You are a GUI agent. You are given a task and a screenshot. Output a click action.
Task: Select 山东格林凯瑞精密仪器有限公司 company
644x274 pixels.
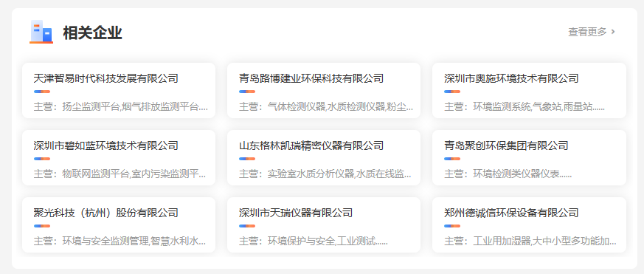point(311,145)
